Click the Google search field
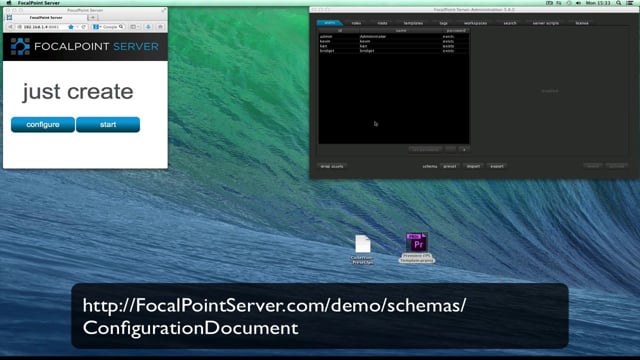 110,27
